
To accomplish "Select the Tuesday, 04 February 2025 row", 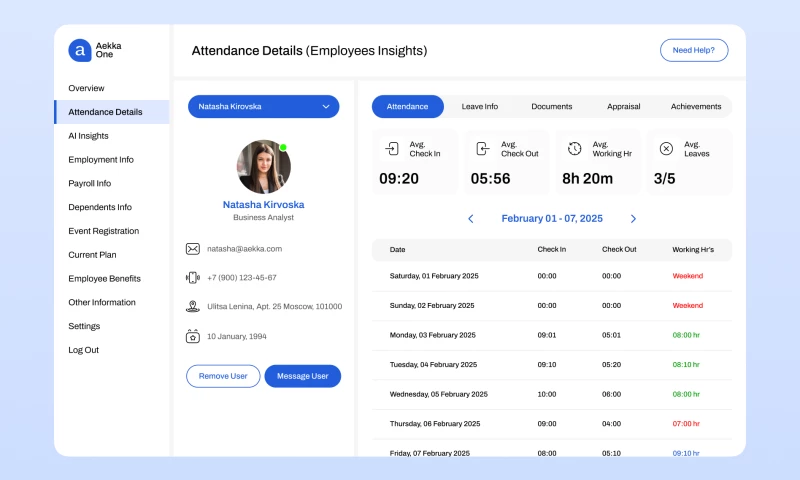I will tap(552, 365).
